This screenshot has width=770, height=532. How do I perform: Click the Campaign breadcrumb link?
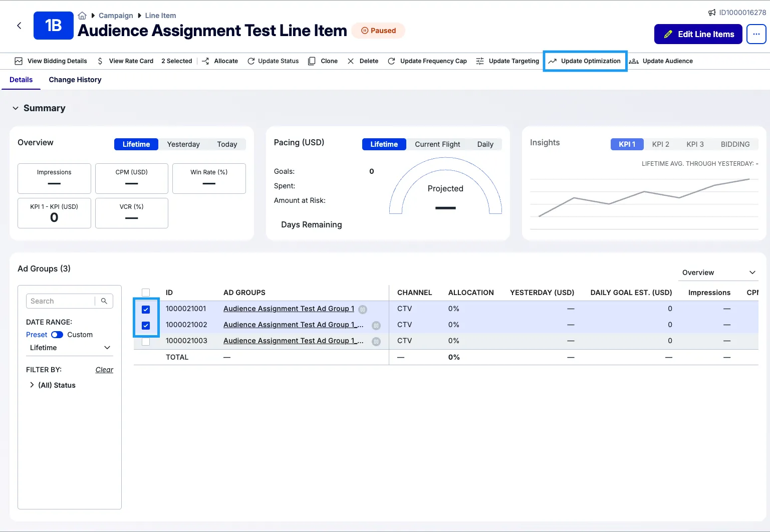(116, 16)
